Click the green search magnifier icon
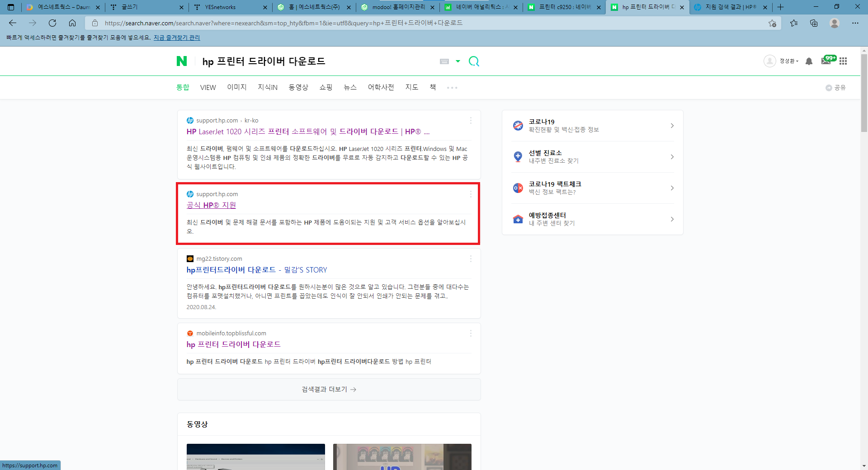This screenshot has width=868, height=470. pyautogui.click(x=474, y=61)
